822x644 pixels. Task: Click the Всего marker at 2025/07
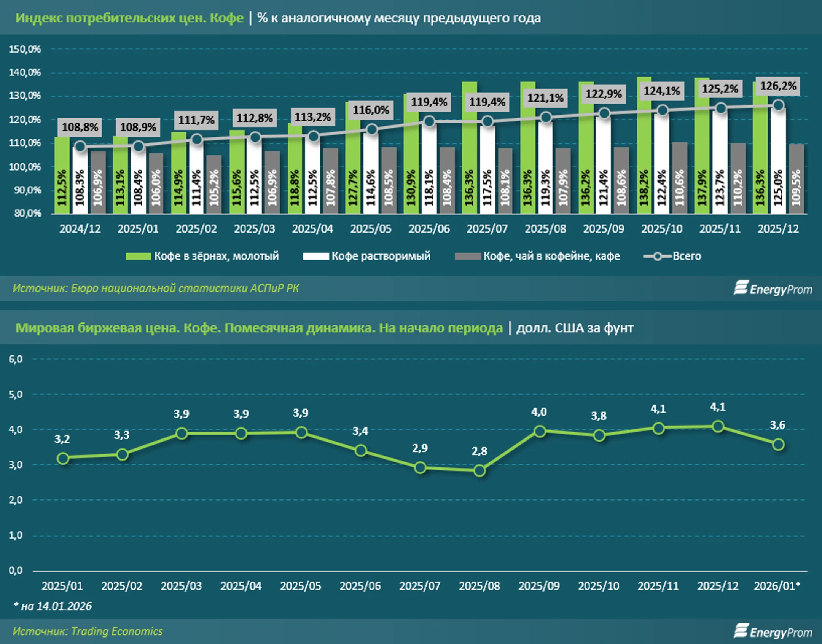point(487,122)
